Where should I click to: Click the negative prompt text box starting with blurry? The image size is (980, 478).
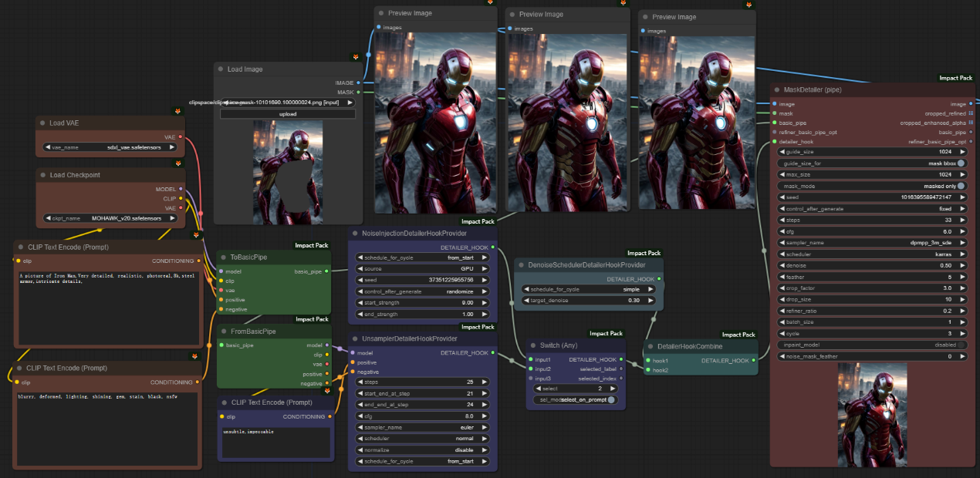(109, 424)
